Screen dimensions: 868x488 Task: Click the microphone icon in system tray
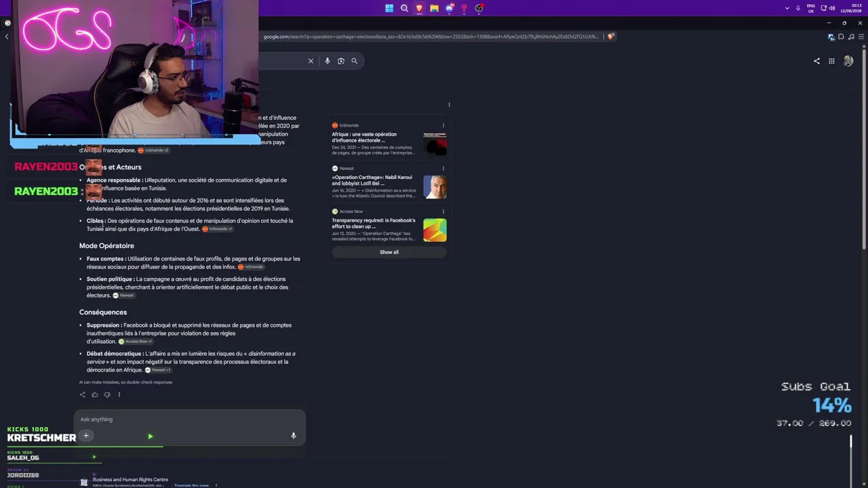[798, 8]
